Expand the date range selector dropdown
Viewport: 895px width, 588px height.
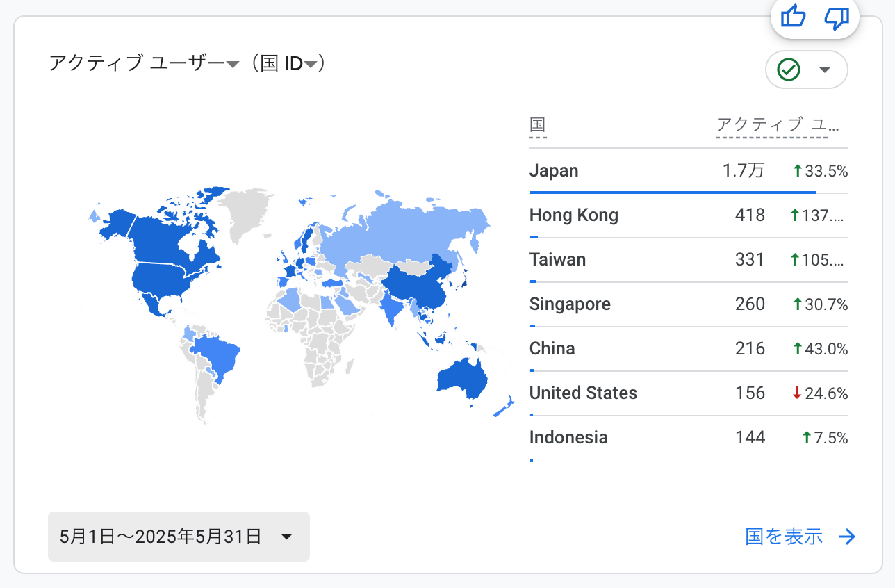(x=288, y=536)
